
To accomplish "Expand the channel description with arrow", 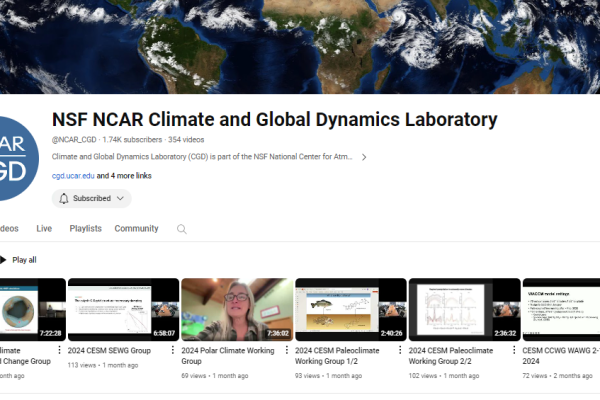I will [364, 157].
